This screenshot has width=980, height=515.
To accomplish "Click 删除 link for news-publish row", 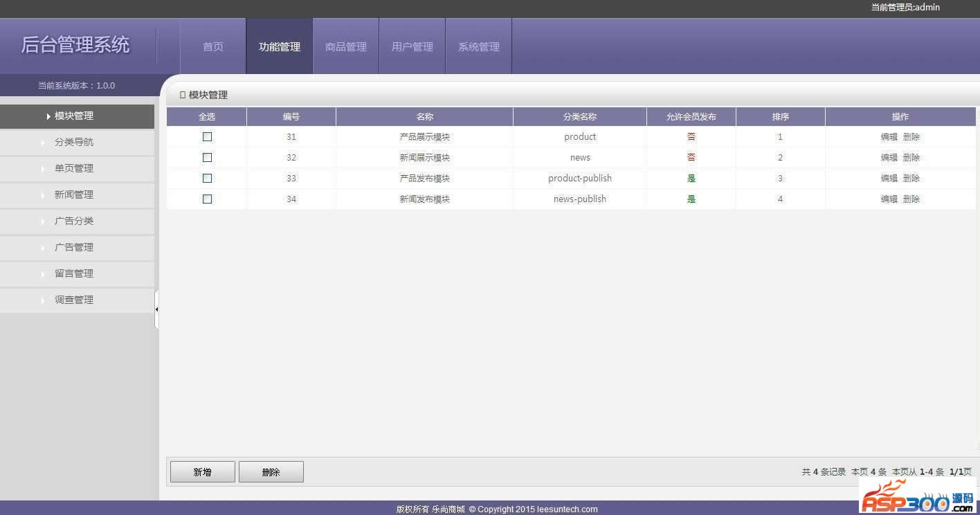I will tap(911, 199).
